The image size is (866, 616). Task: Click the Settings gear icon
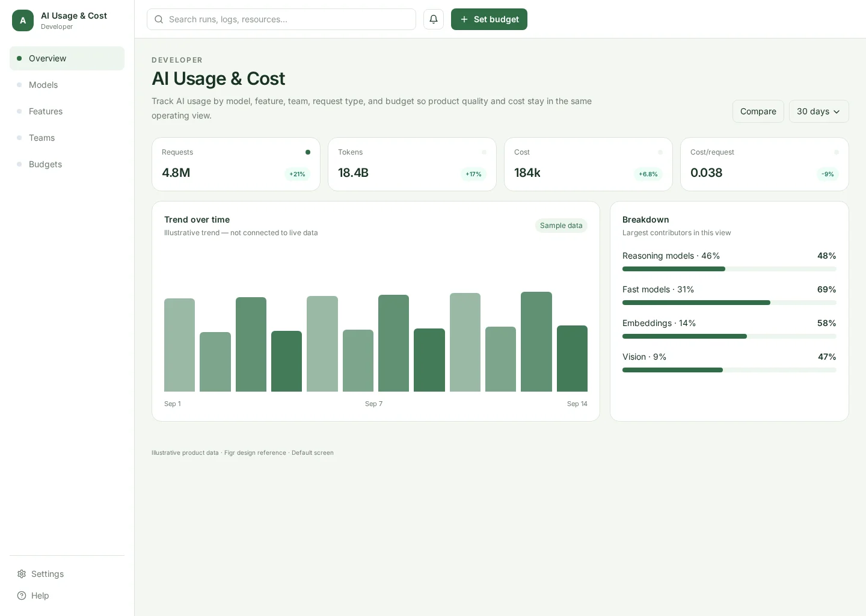(x=22, y=574)
